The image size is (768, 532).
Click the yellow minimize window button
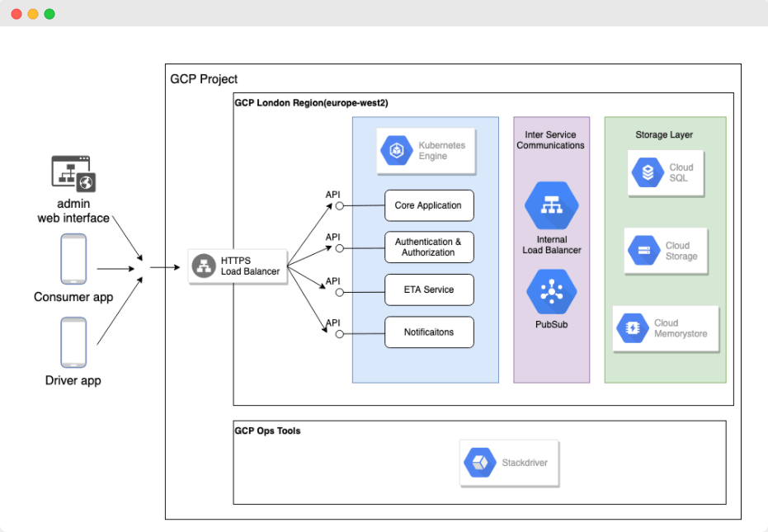33,14
